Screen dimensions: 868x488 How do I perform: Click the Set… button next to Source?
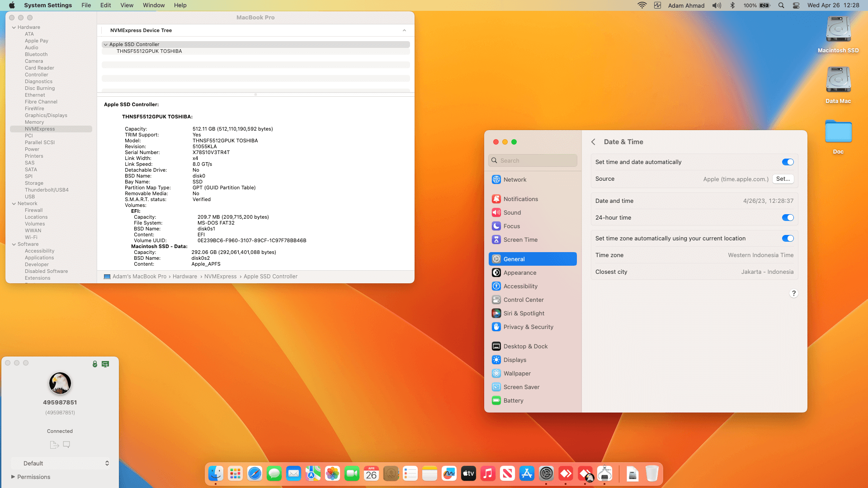(x=783, y=179)
